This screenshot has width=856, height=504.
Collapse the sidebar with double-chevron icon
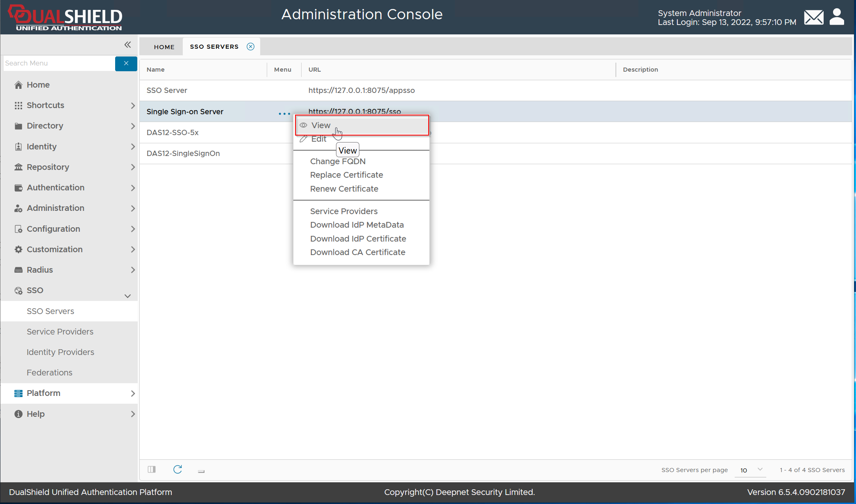click(x=127, y=45)
